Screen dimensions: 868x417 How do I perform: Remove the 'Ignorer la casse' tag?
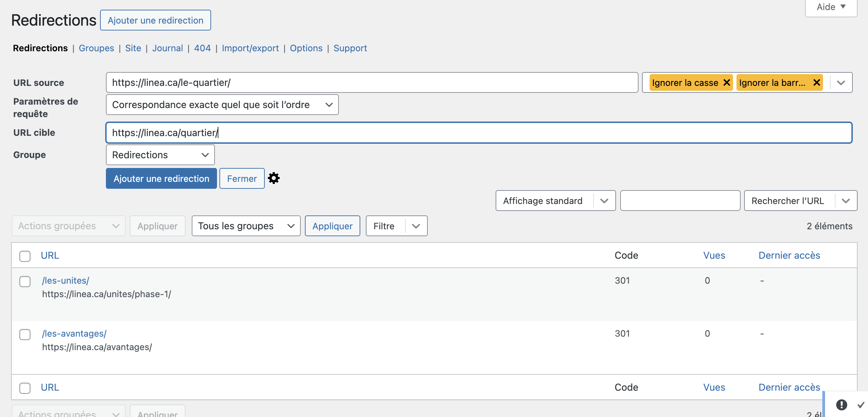(x=726, y=83)
